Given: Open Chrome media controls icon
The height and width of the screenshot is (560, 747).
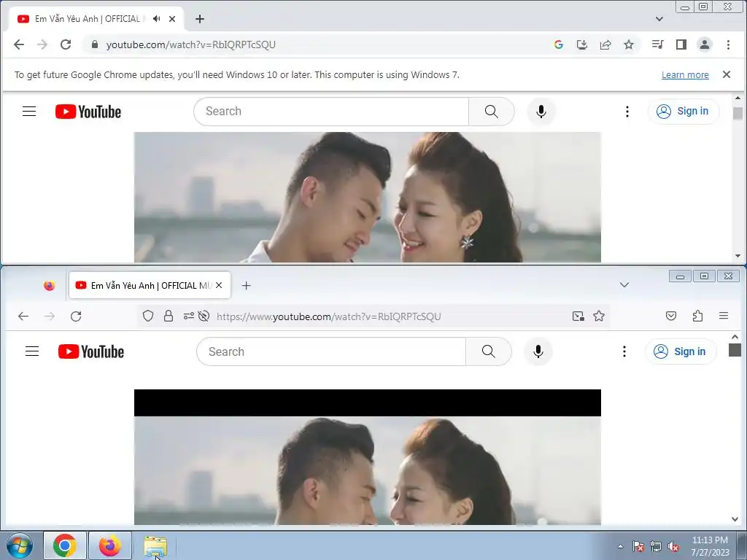Looking at the screenshot, I should [x=657, y=44].
